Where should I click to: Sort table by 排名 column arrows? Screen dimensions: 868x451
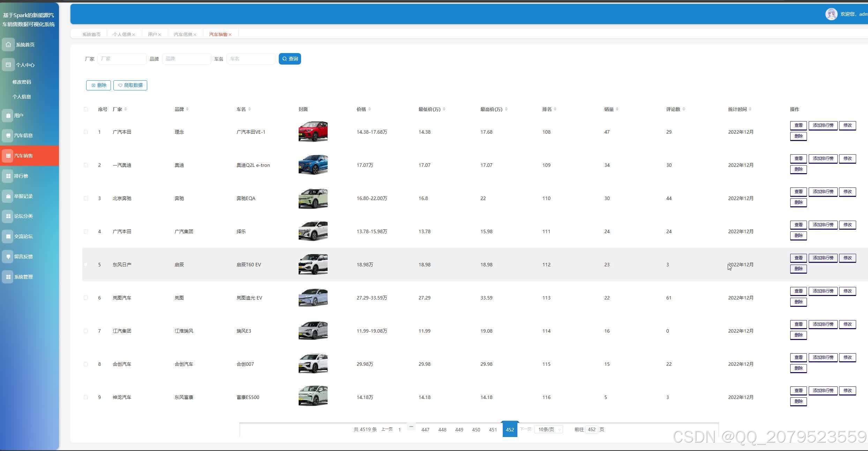tap(555, 109)
